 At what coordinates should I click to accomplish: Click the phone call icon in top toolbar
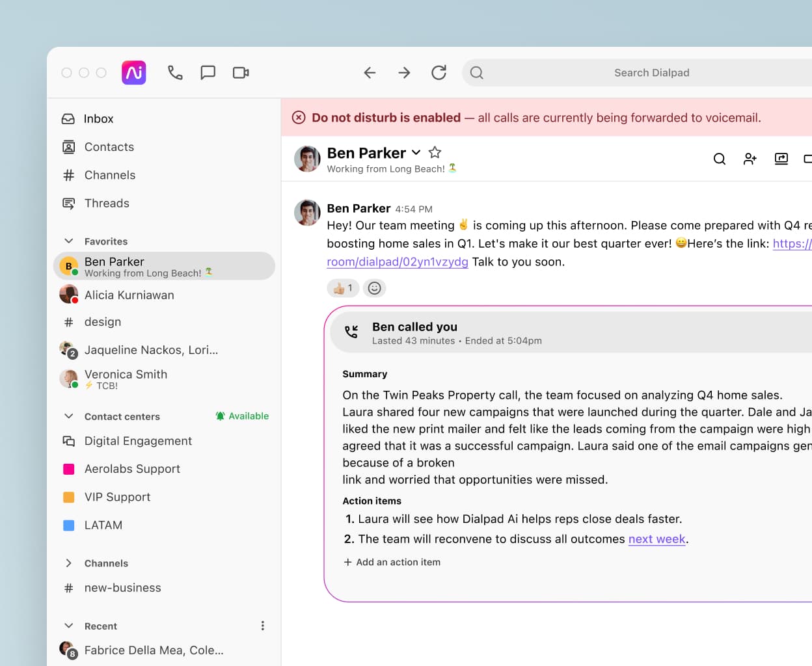[x=175, y=73]
